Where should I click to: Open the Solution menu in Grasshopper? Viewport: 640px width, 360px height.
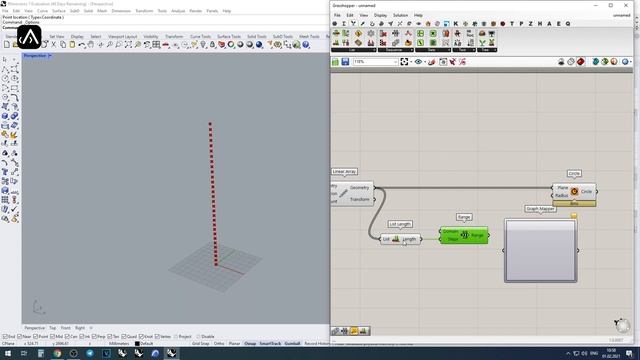[400, 15]
